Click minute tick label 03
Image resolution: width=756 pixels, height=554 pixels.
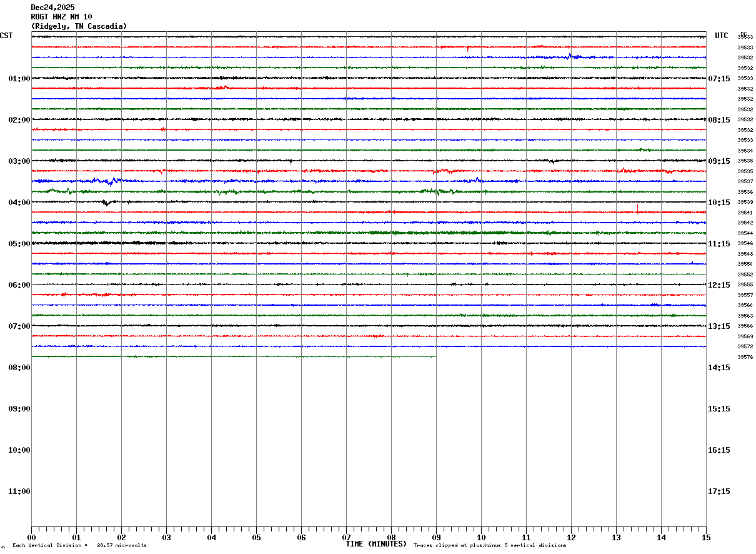166,537
